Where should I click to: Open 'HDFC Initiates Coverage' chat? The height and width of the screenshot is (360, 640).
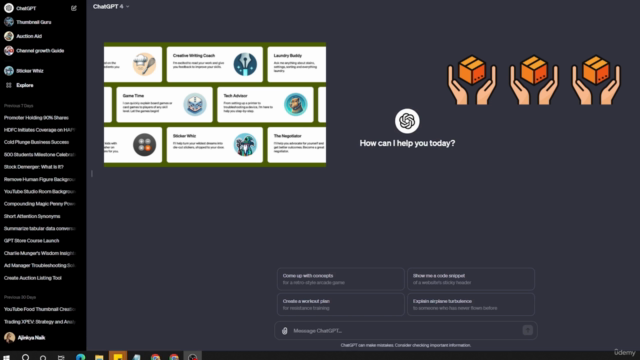[40, 130]
